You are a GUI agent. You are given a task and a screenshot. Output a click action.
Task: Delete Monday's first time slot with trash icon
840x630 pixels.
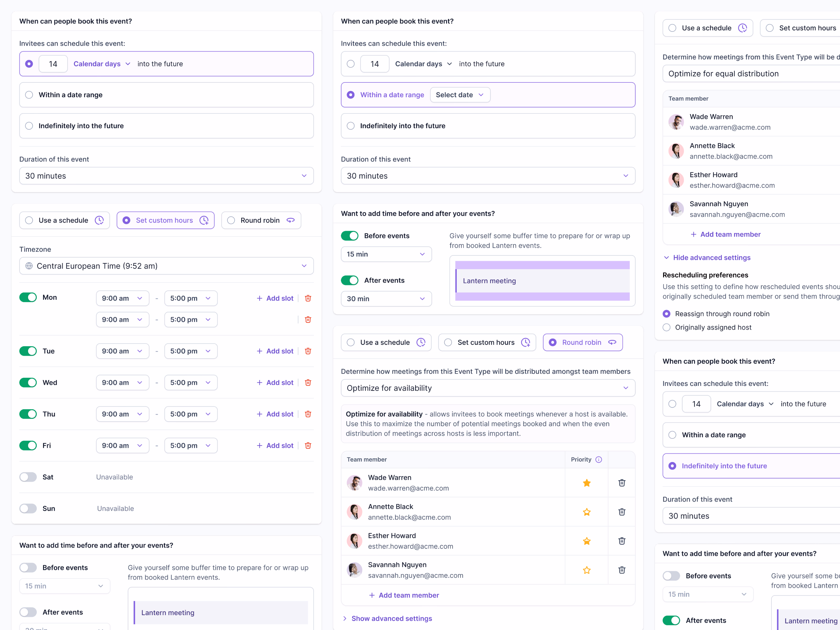[308, 298]
